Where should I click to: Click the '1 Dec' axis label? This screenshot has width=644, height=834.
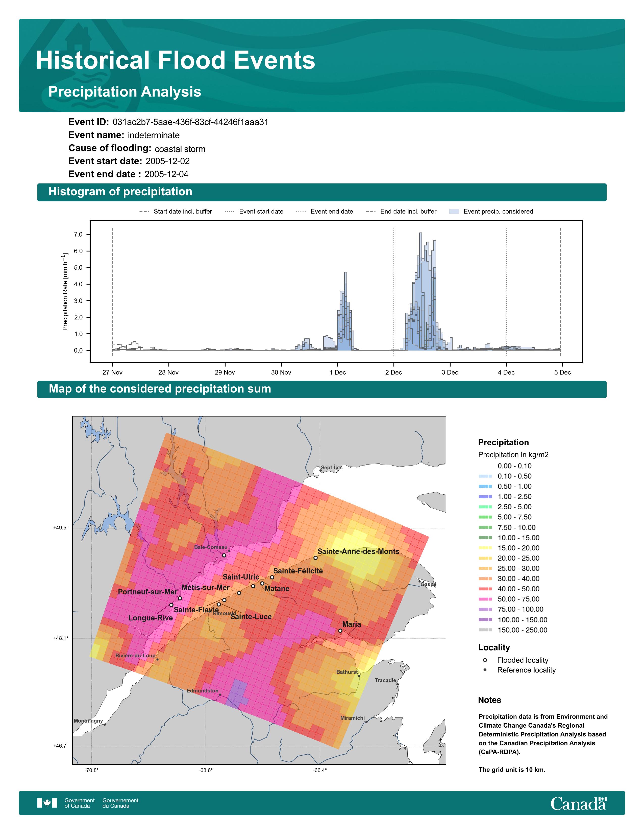338,372
